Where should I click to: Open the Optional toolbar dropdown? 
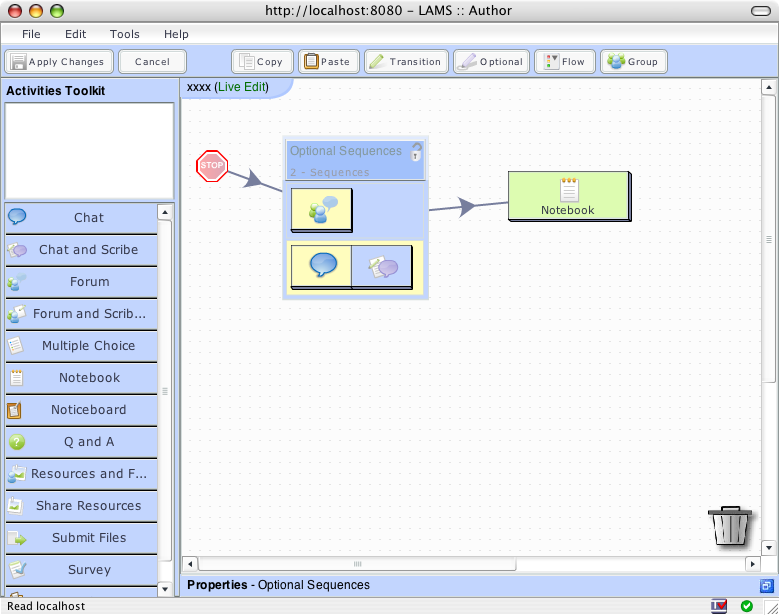point(491,62)
